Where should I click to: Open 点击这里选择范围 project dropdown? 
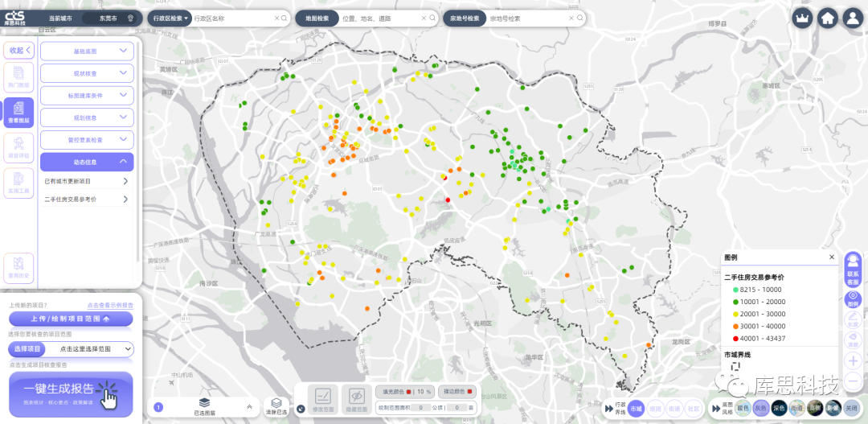tap(88, 349)
